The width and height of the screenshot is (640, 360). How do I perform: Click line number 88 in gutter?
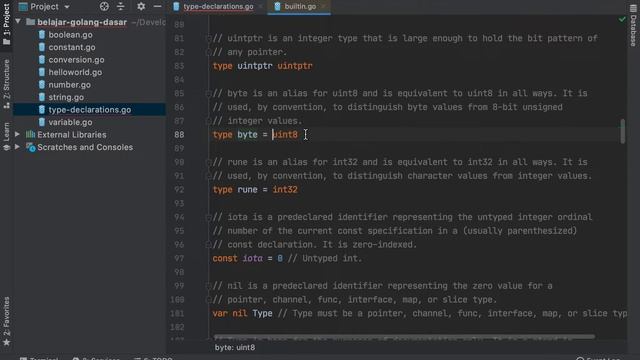coord(179,135)
